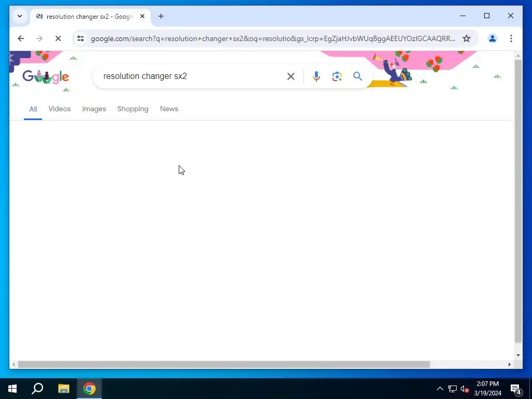The height and width of the screenshot is (399, 532).
Task: Minimize the Chrome window
Action: click(463, 16)
